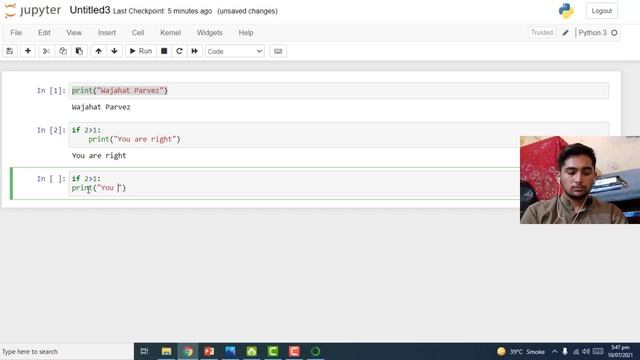Image resolution: width=640 pixels, height=360 pixels.
Task: Click the Trusted notebook indicator
Action: coord(542,33)
